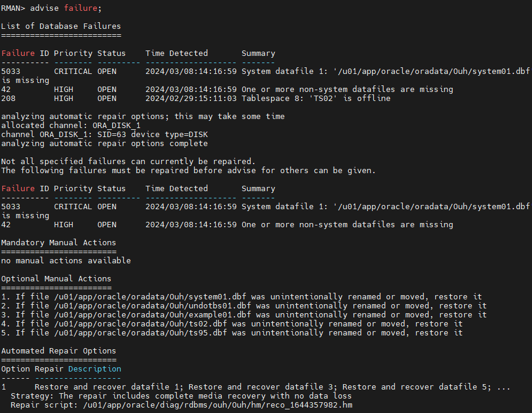Select "Restore and recover datafile 1;" phrase
532x413 pixels.
pos(109,387)
